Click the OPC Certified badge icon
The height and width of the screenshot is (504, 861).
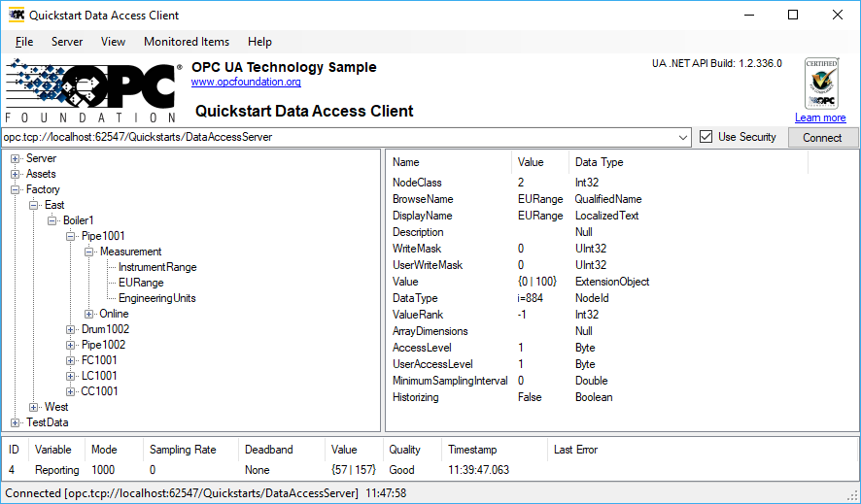pos(820,84)
